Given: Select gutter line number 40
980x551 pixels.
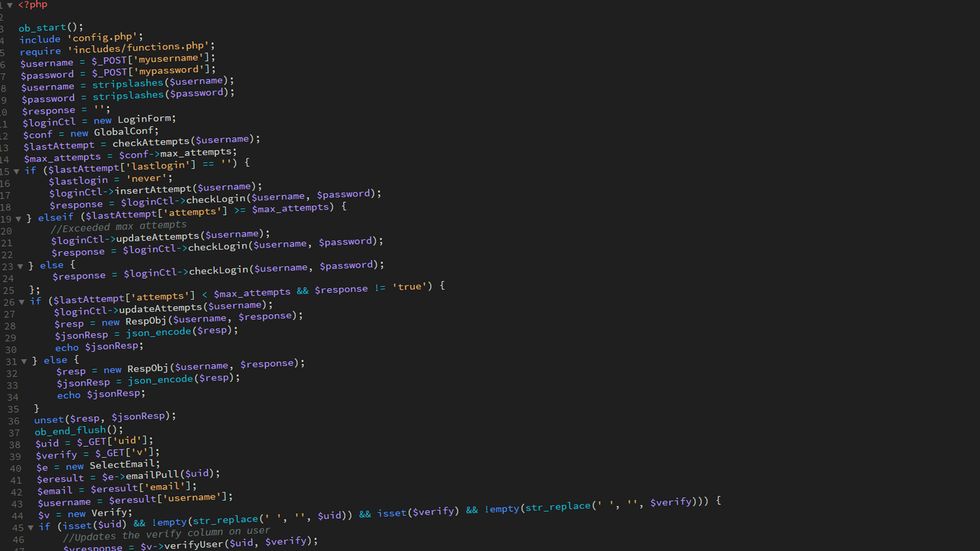Looking at the screenshot, I should tap(15, 468).
